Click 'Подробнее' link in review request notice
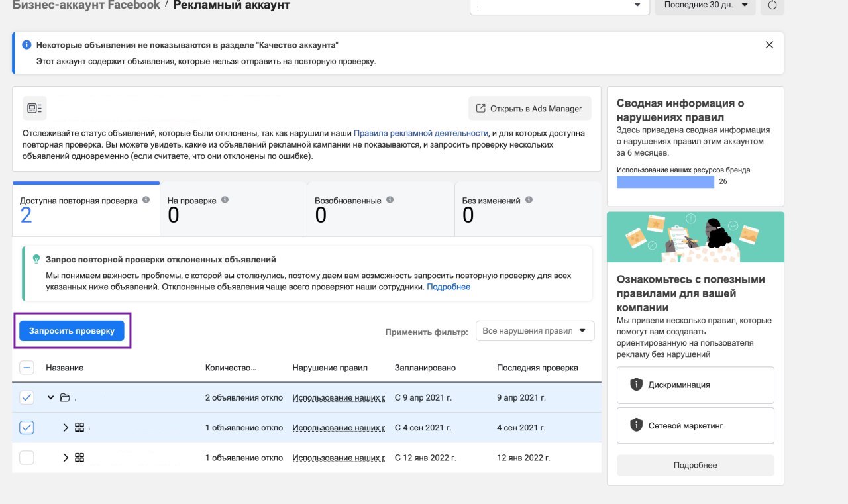 tap(449, 287)
